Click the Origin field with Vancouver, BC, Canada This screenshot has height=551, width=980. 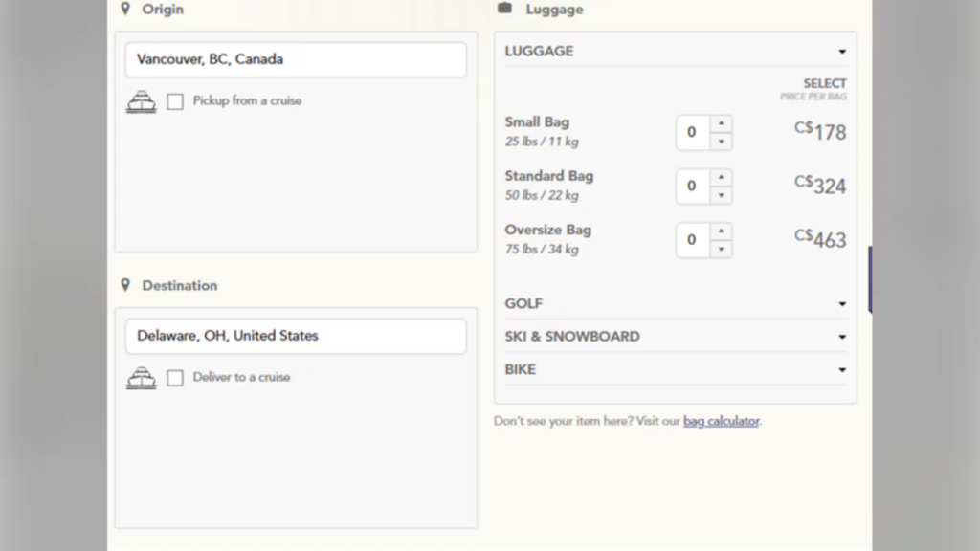coord(296,59)
